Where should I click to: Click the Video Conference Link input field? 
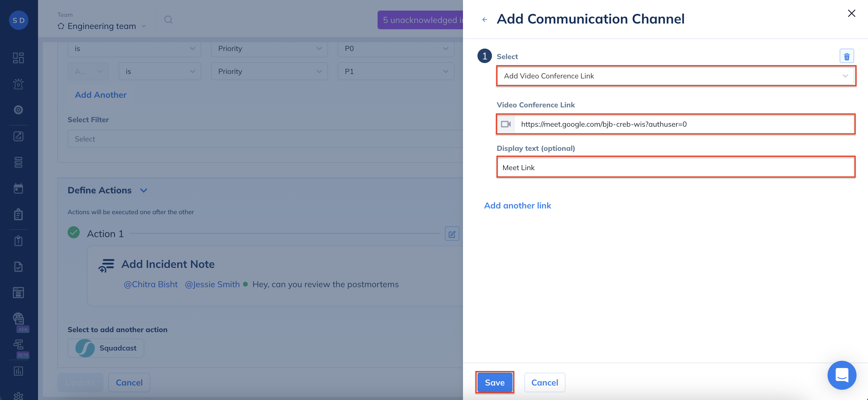684,124
